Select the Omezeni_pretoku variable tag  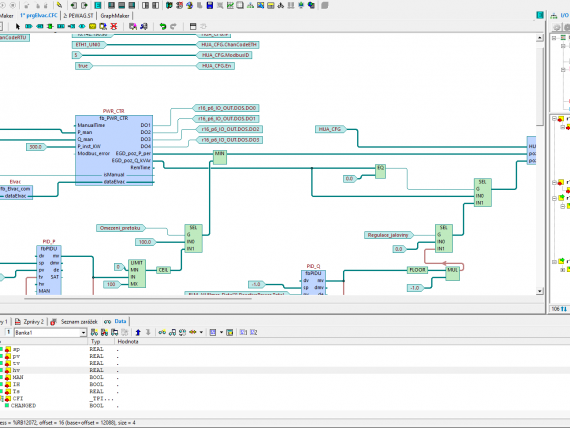[121, 228]
